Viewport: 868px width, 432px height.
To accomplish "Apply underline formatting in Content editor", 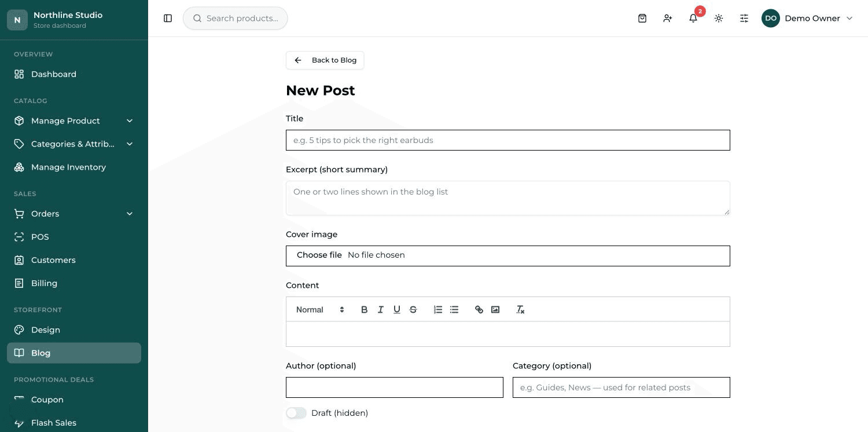I will (x=397, y=310).
